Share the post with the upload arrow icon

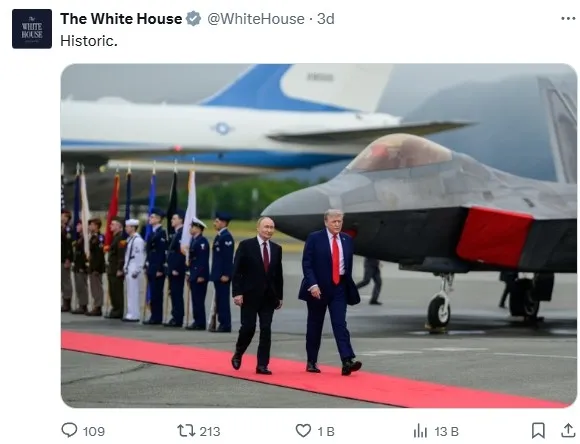[x=568, y=431]
